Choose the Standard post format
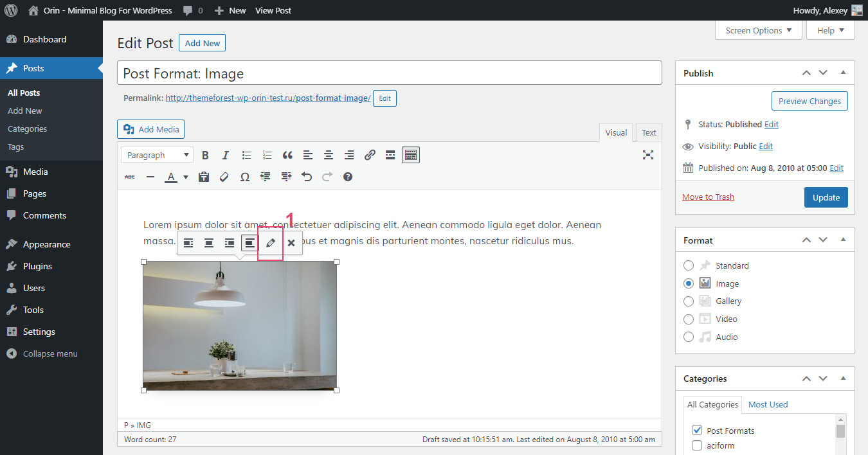Image resolution: width=868 pixels, height=455 pixels. [689, 265]
